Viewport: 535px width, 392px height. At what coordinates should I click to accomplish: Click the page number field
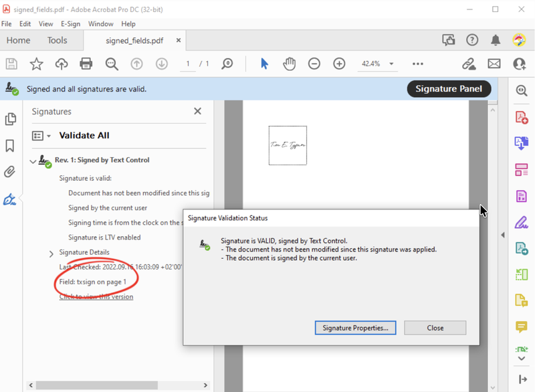tap(188, 64)
